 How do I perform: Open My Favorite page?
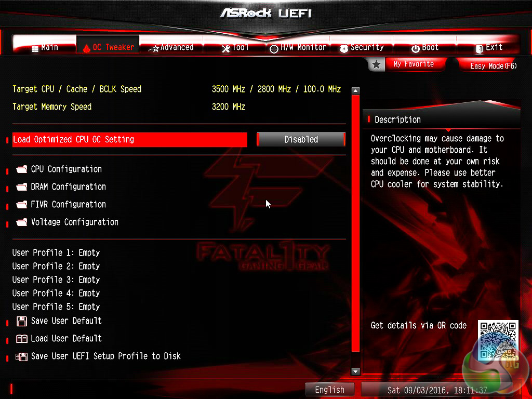point(414,64)
